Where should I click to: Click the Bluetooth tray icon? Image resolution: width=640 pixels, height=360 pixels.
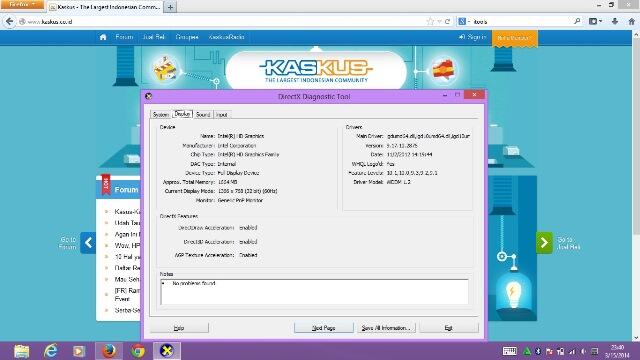pos(538,351)
